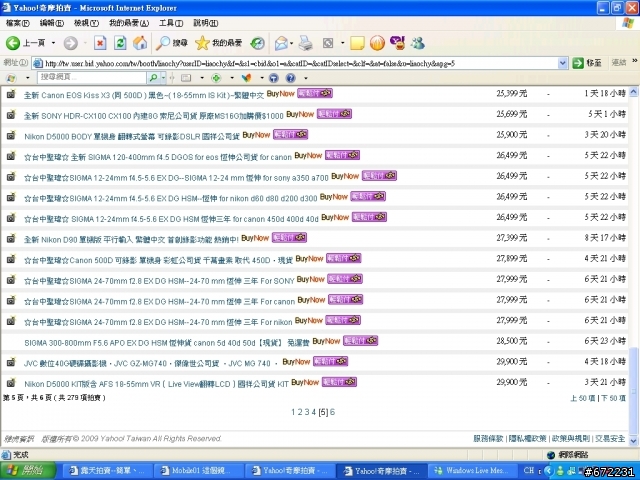Open SIGMA 120-400mm f4.5 listing link
Screen dimensions: 640x480
coord(158,157)
